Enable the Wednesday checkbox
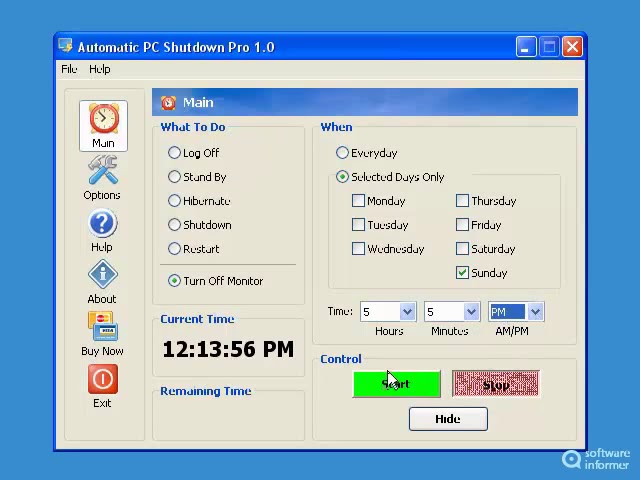The height and width of the screenshot is (480, 640). coord(358,249)
